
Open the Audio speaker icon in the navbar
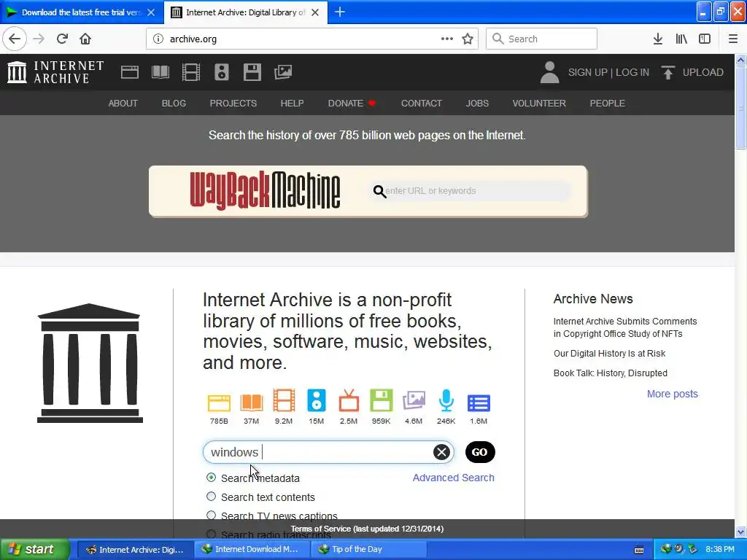point(222,72)
